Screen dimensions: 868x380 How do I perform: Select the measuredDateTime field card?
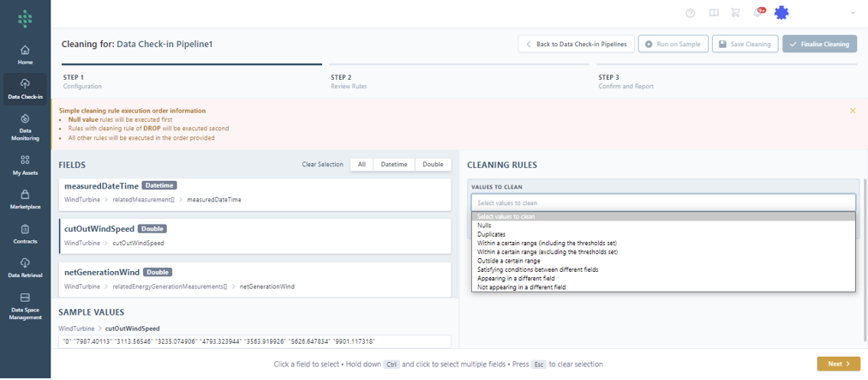point(256,192)
